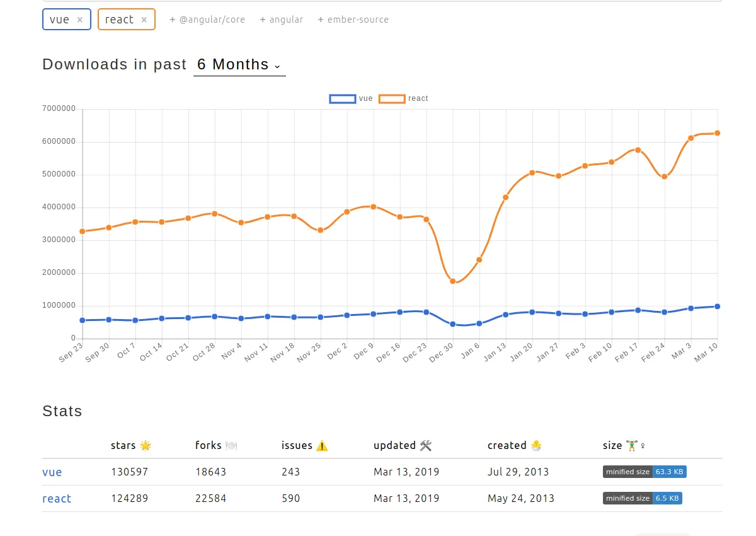
Task: Click the Dec 30 x-axis label
Action: click(442, 352)
